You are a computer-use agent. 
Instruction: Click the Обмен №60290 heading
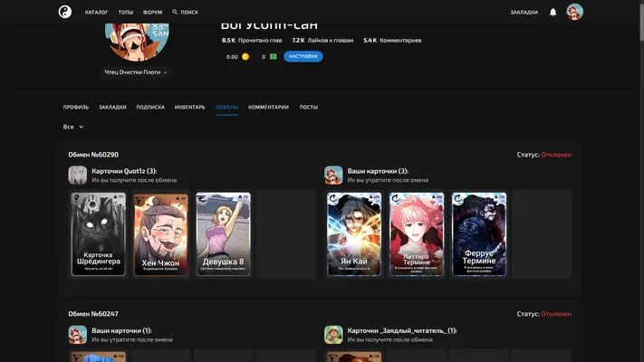[x=93, y=155]
